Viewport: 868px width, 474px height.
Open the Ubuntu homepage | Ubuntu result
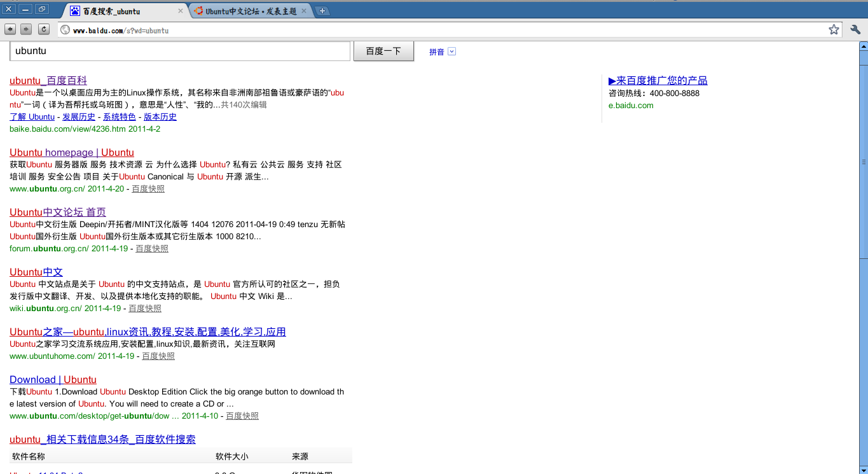tap(72, 153)
